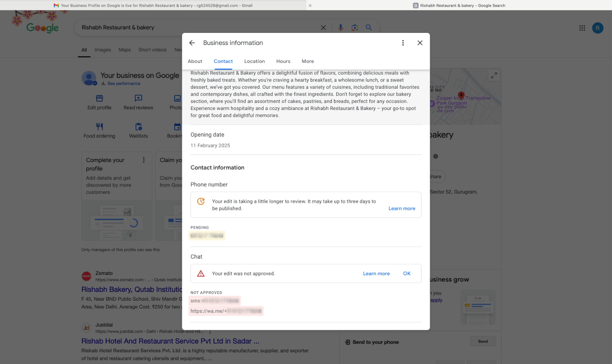
Task: Open the Google apps grid
Action: [582, 28]
